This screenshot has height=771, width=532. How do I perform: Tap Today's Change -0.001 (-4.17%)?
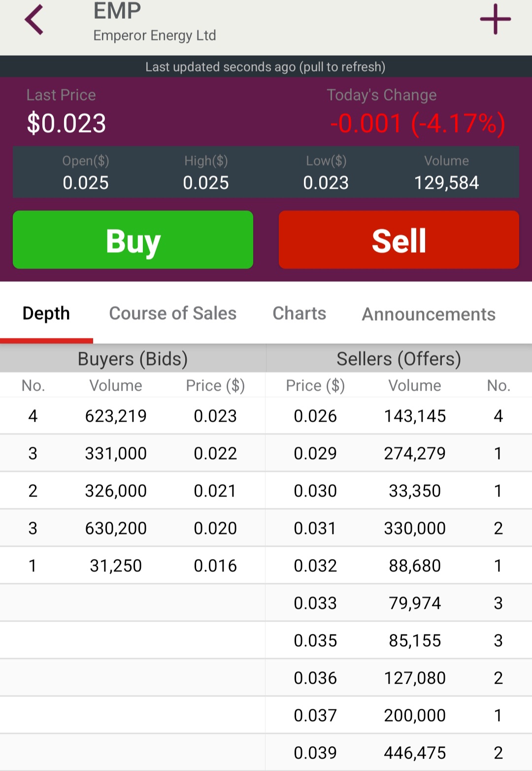tap(418, 123)
